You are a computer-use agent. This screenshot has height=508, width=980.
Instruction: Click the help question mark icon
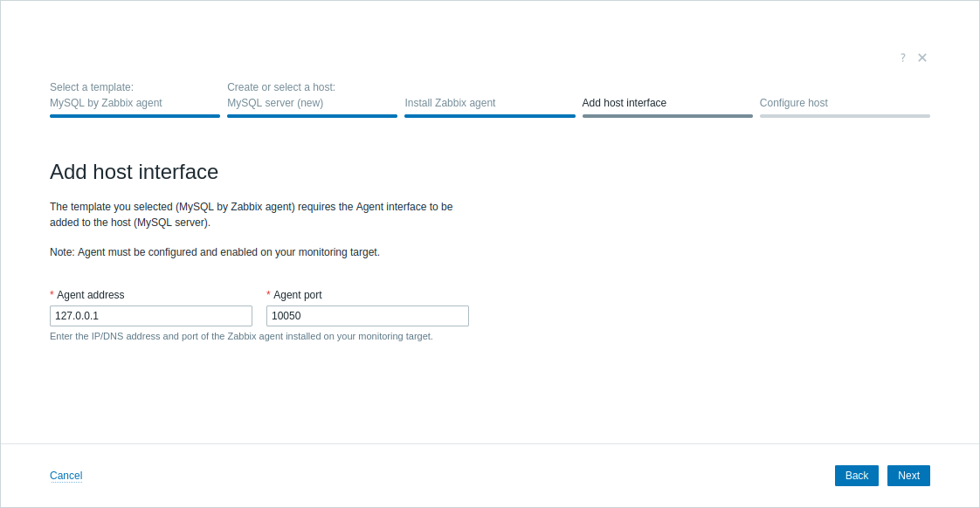[x=902, y=58]
